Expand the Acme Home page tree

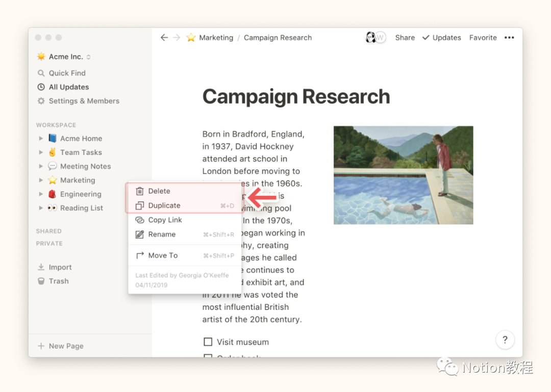(x=41, y=139)
